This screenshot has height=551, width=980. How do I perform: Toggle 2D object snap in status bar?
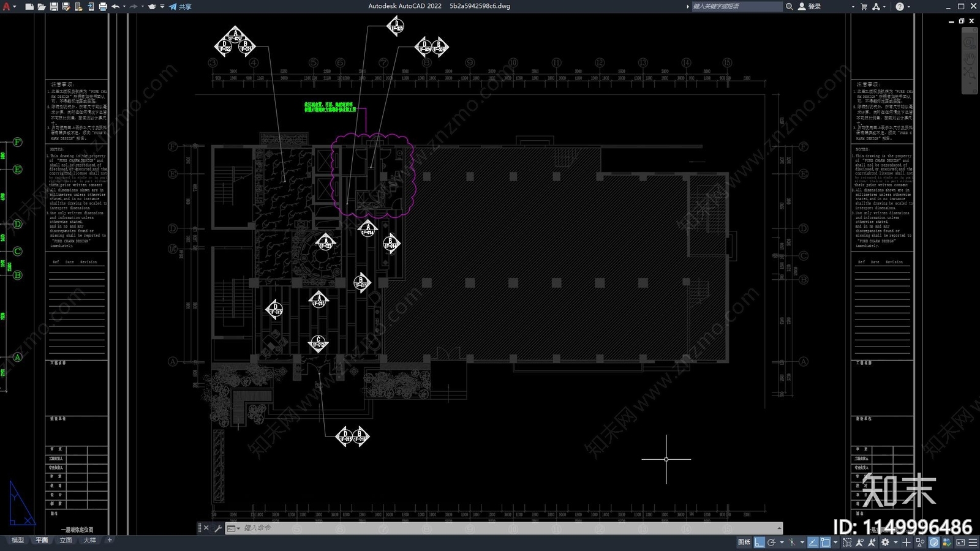[x=826, y=542]
